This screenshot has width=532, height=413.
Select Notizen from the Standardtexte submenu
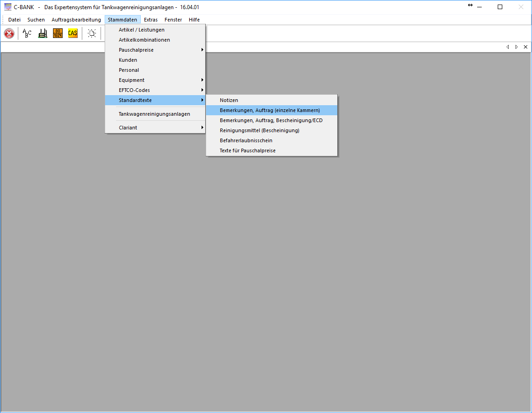229,100
